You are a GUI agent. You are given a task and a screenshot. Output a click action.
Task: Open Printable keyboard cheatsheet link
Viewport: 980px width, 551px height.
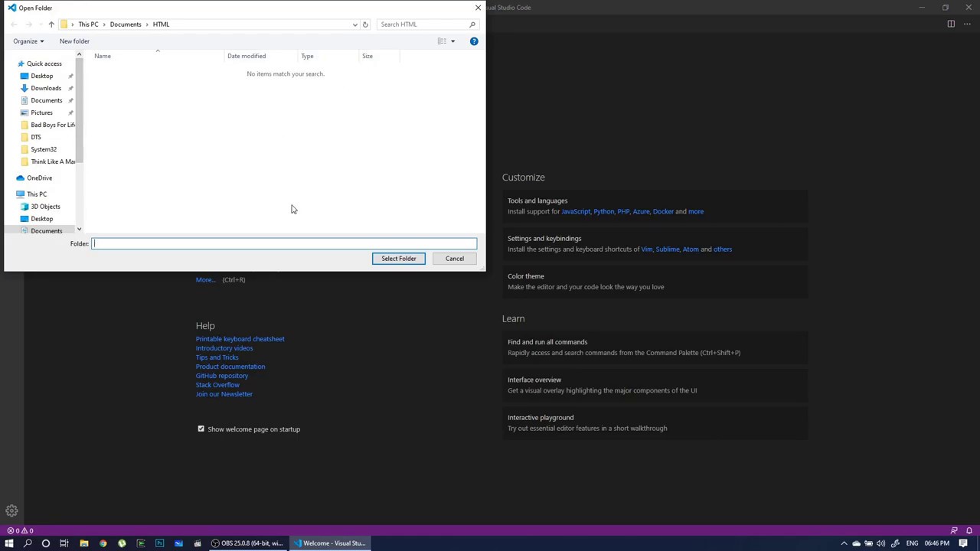pyautogui.click(x=240, y=339)
